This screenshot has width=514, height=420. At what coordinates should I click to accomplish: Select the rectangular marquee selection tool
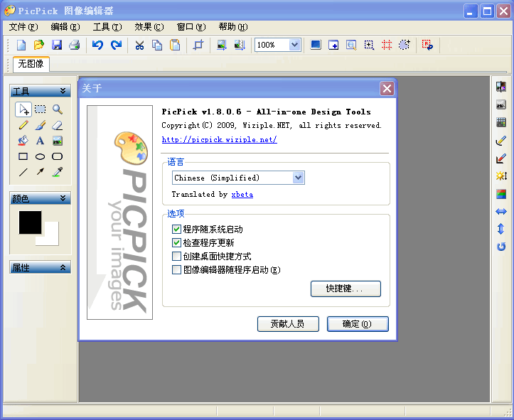pyautogui.click(x=40, y=109)
